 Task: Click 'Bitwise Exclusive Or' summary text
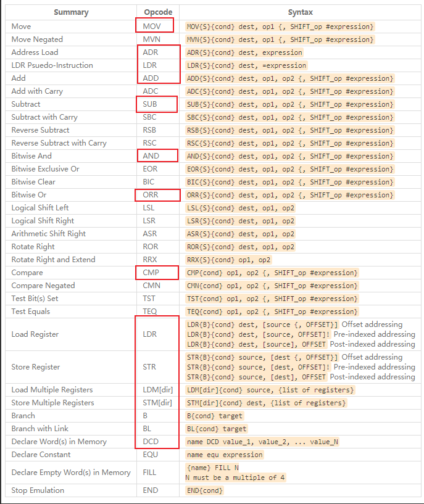coord(45,169)
